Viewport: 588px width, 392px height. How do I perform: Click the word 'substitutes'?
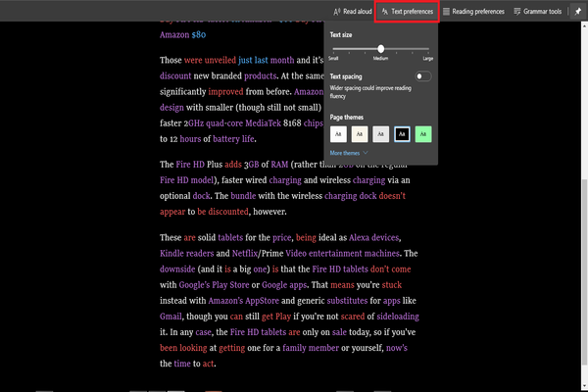[347, 301]
